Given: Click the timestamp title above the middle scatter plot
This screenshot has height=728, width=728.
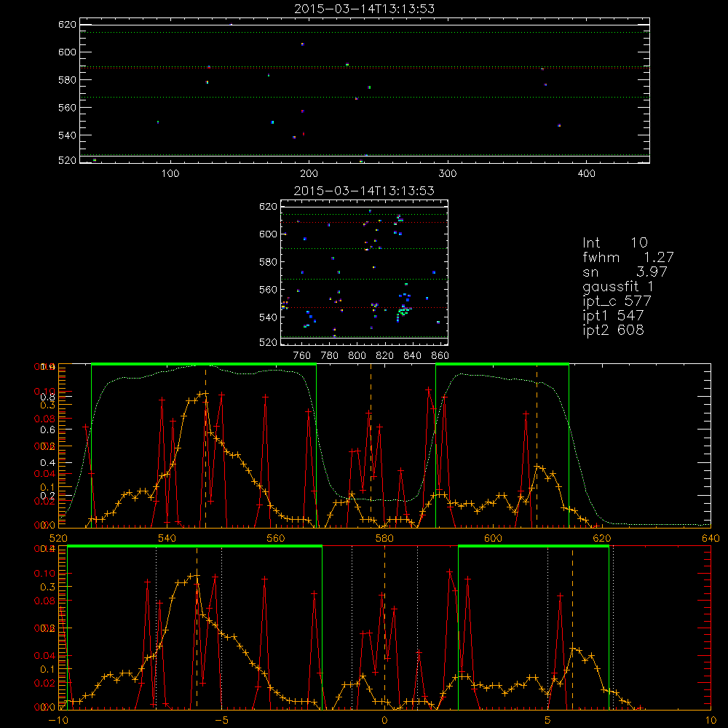Looking at the screenshot, I should [365, 191].
